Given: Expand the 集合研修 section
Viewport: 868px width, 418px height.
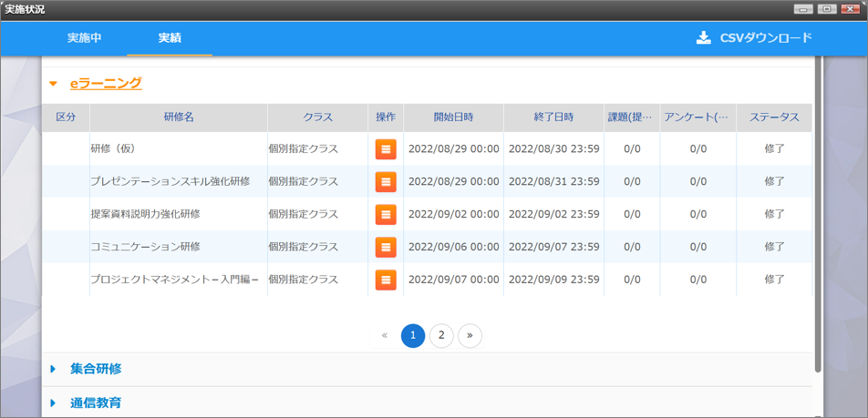Looking at the screenshot, I should [54, 369].
